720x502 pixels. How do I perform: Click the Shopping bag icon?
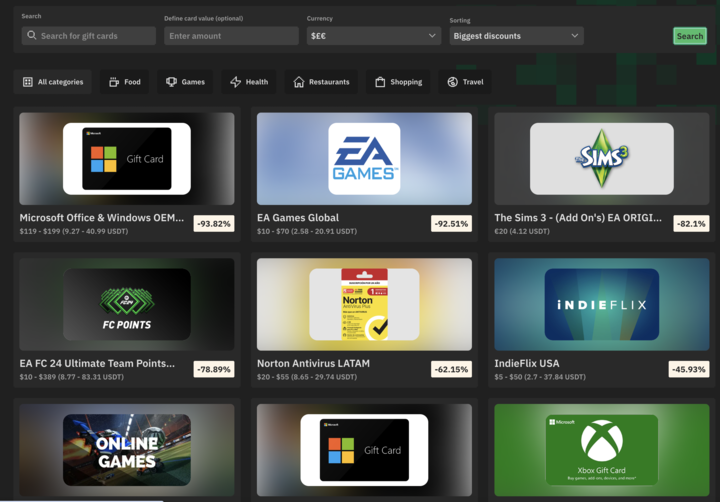380,82
